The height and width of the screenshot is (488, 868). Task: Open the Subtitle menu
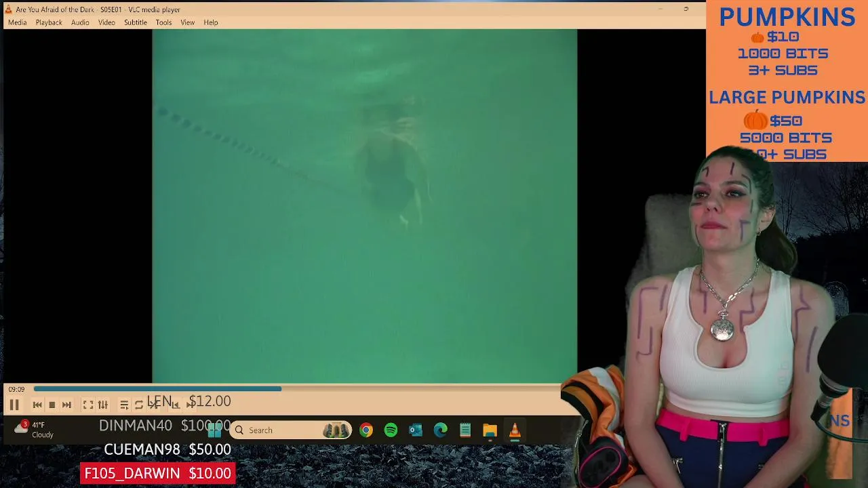136,22
